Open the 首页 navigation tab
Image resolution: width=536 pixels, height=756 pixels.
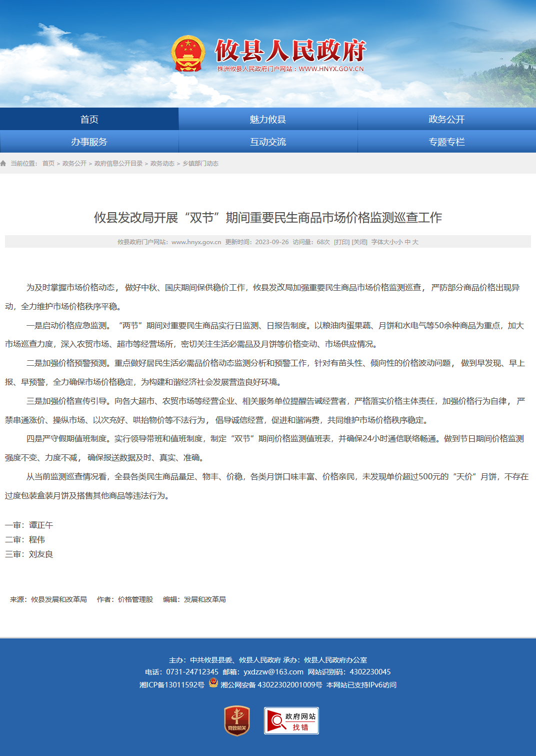89,119
